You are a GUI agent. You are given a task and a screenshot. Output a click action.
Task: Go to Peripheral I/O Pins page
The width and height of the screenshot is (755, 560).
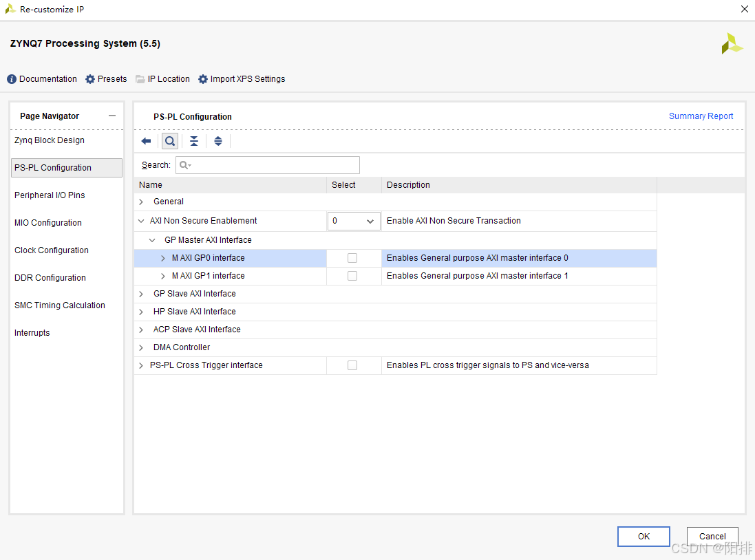50,195
